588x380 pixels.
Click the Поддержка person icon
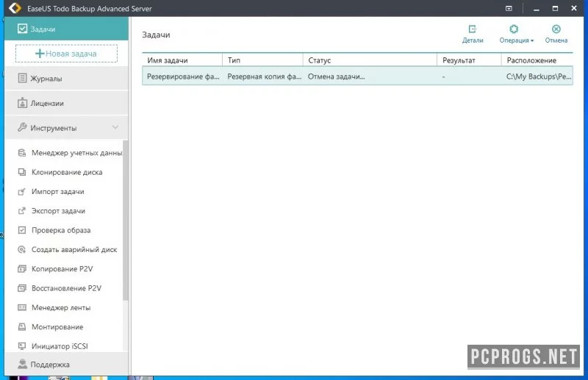point(23,364)
